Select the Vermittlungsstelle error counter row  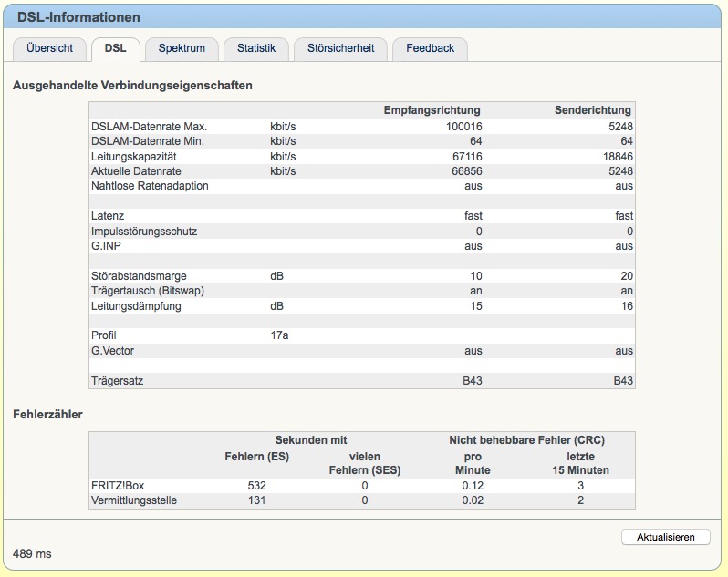[362, 500]
